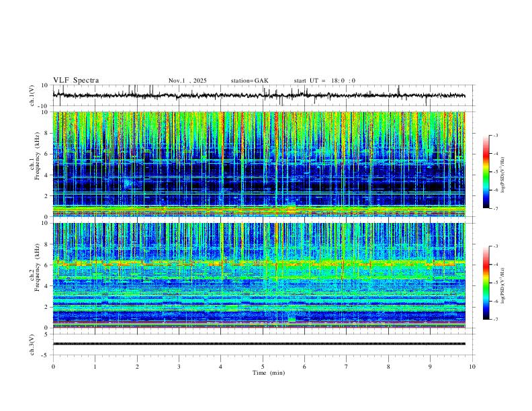Viewport: 532px width, 411px height.
Task: Click the ch.1 spectrogram panel
Action: click(x=259, y=164)
